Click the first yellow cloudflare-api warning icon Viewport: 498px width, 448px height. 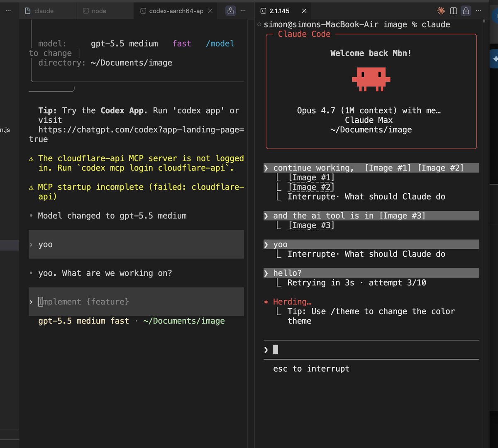[x=31, y=159]
